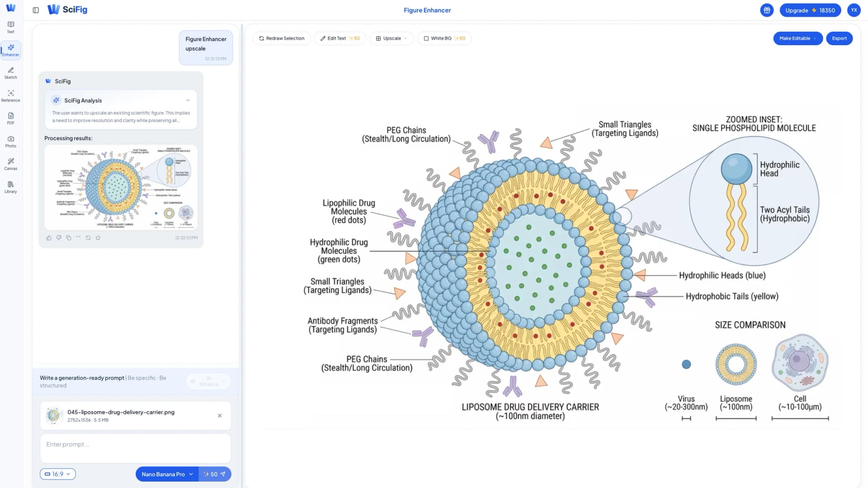Open the processed liposome figure thumbnail

pyautogui.click(x=121, y=187)
